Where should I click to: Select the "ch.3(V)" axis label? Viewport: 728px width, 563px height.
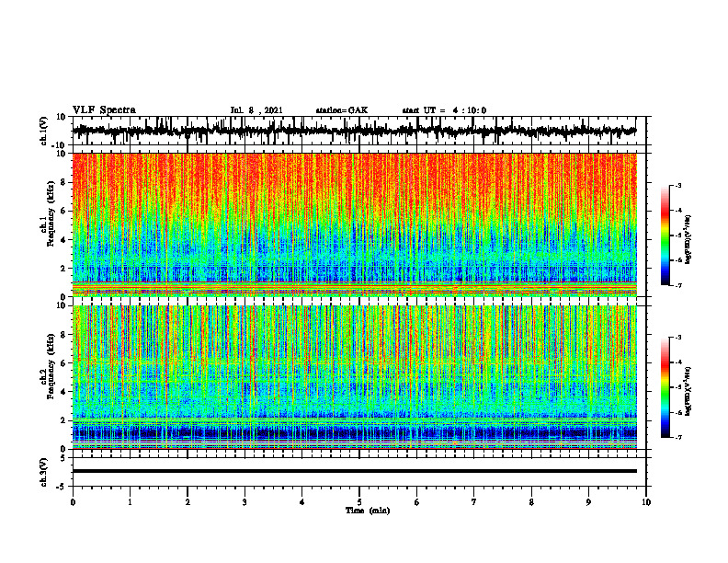43,472
